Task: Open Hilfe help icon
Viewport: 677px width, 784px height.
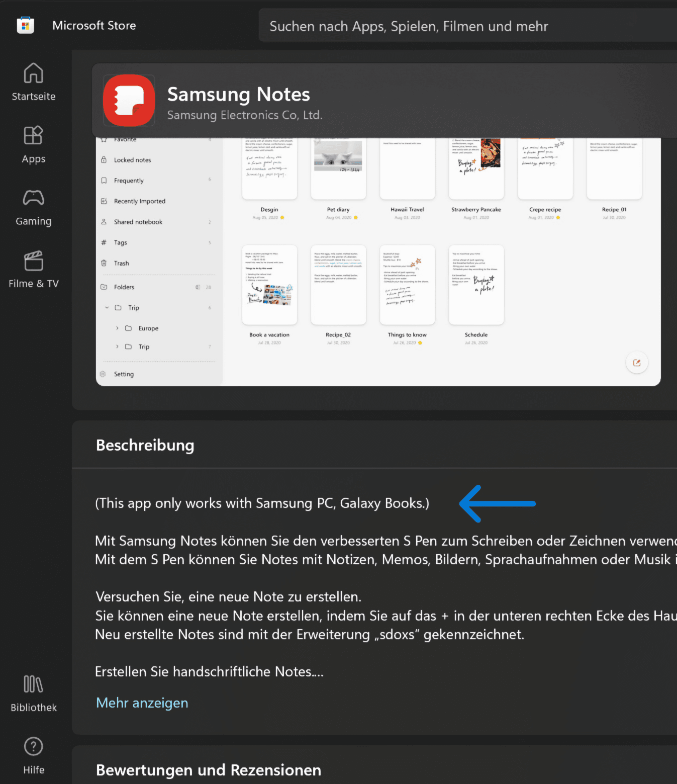Action: (34, 756)
